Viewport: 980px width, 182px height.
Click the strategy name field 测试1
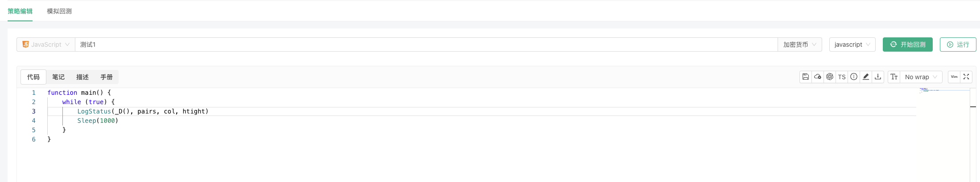pos(401,44)
